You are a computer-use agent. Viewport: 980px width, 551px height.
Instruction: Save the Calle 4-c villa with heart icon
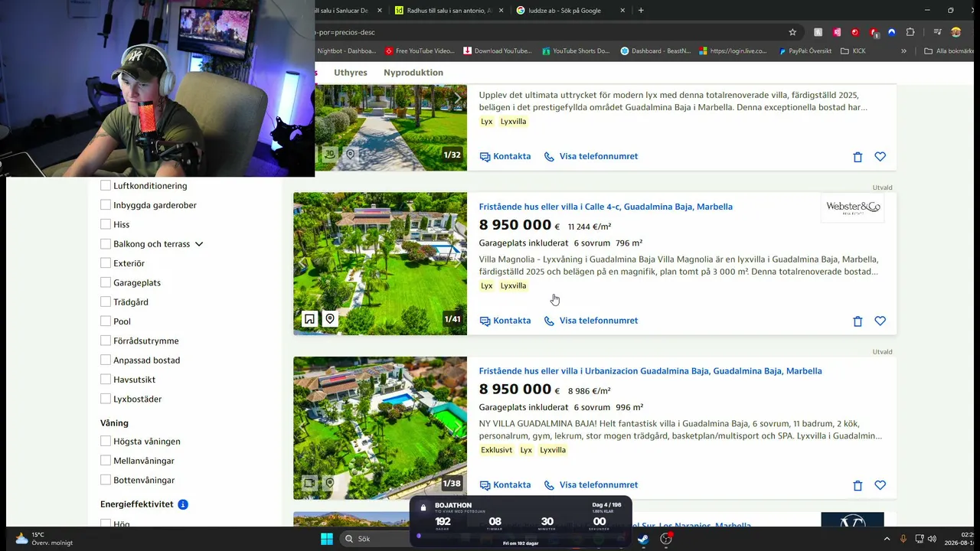pos(880,321)
